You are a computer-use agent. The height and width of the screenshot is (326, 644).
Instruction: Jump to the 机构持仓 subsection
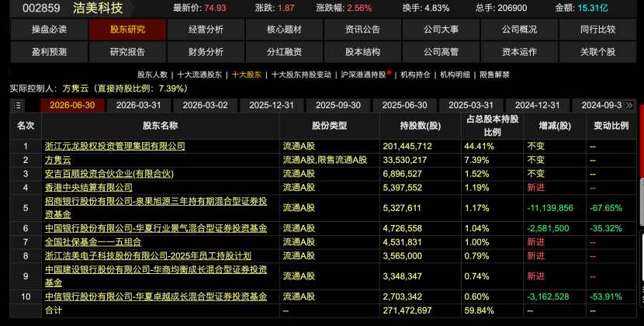[x=415, y=75]
